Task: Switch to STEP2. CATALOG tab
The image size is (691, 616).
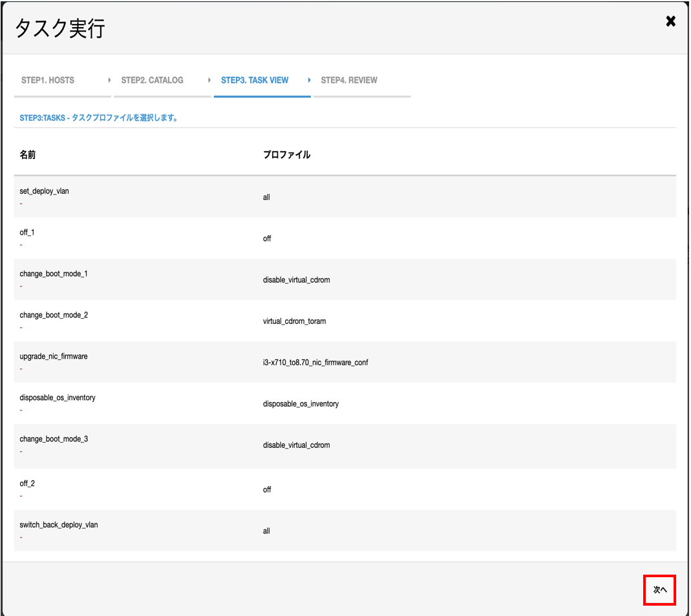Action: [152, 80]
